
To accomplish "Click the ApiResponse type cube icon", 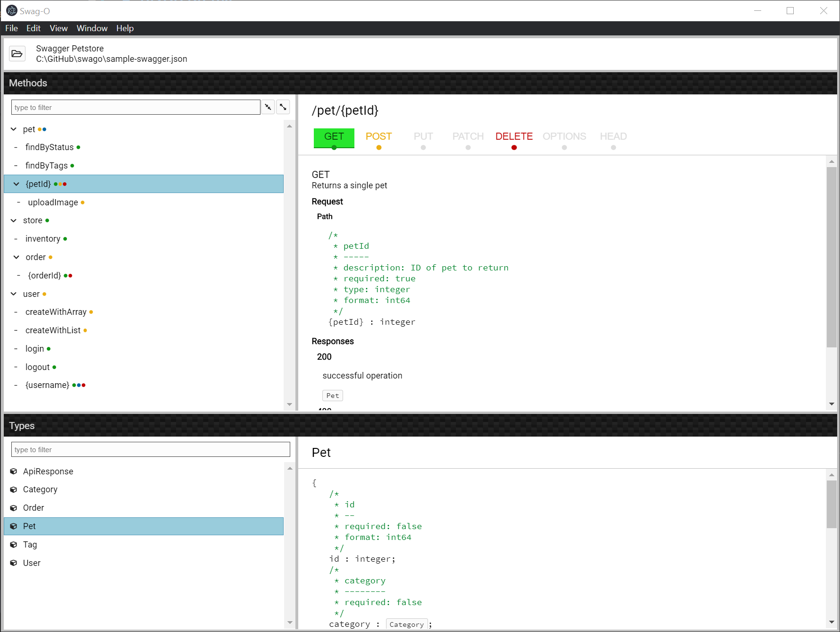I will tap(14, 472).
